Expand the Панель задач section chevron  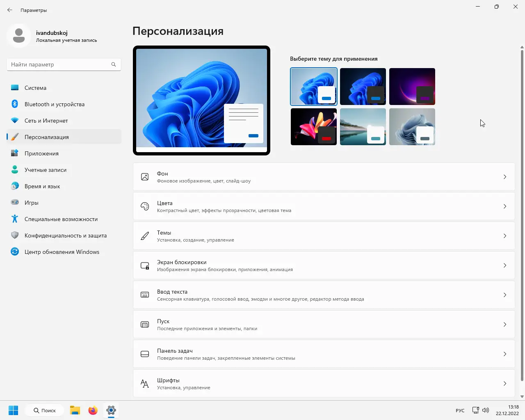tap(505, 354)
